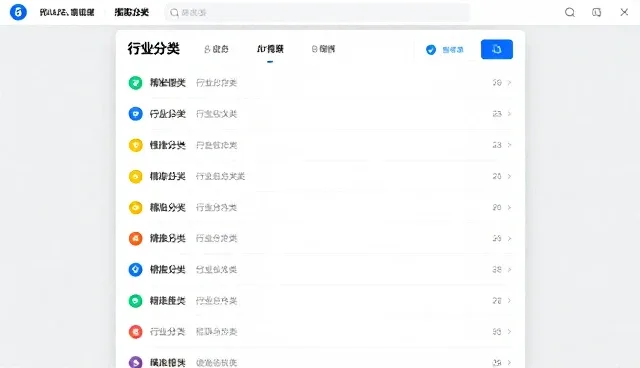Click the purple circular category icon
Image resolution: width=640 pixels, height=368 pixels.
pyautogui.click(x=136, y=362)
